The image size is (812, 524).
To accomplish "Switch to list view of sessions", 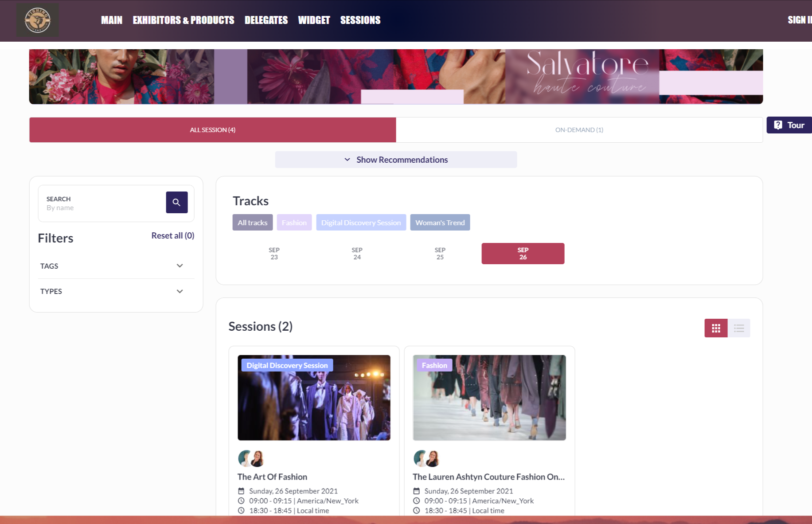I will click(x=739, y=328).
